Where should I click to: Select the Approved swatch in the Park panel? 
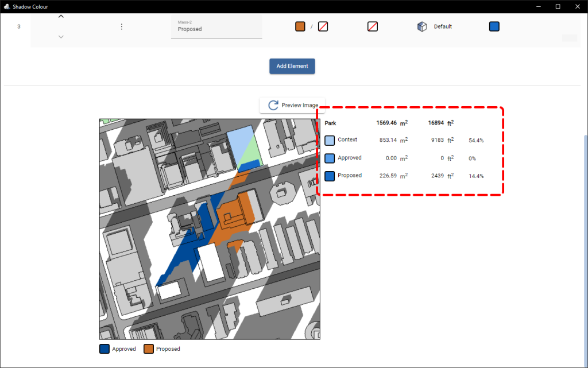(x=328, y=158)
